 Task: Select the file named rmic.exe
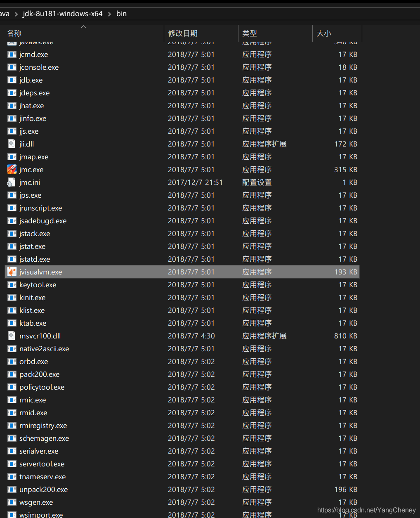click(33, 400)
